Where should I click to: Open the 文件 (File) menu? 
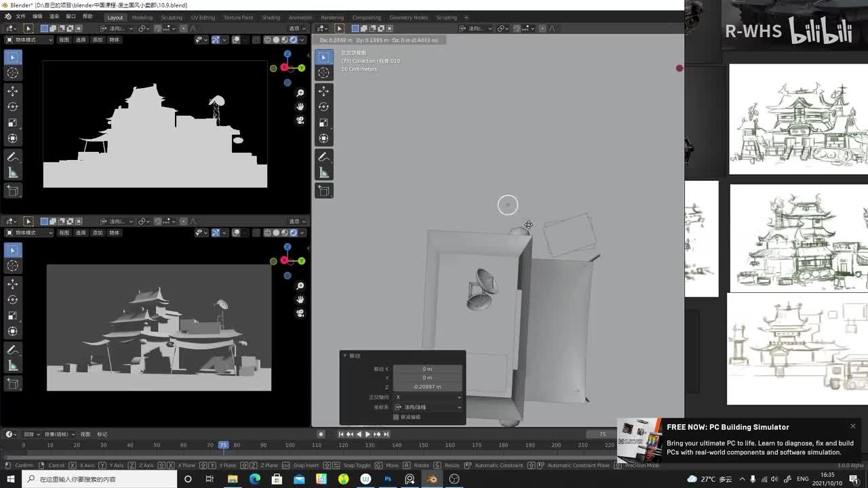(20, 17)
